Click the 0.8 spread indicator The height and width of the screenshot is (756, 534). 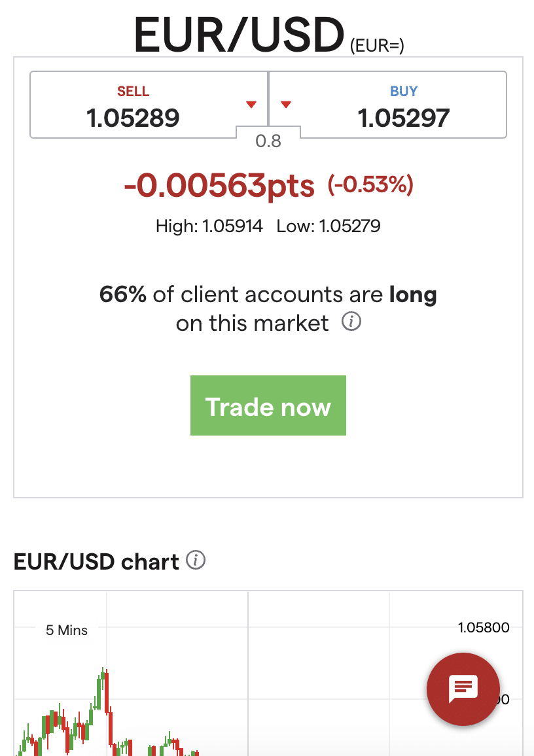[268, 141]
